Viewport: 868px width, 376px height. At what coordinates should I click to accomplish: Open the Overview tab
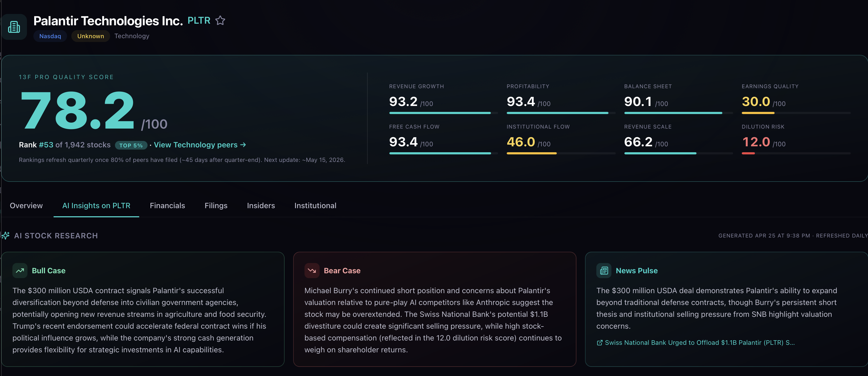(x=26, y=206)
